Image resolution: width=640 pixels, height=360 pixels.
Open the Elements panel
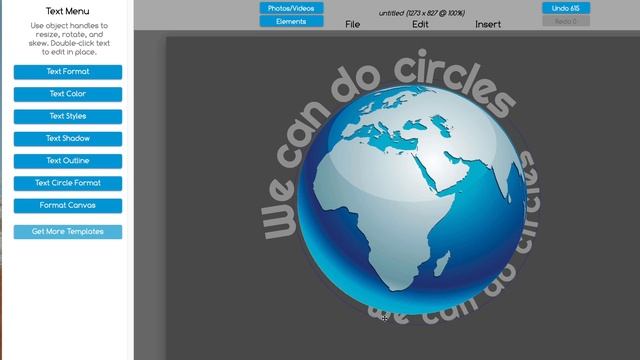(291, 21)
